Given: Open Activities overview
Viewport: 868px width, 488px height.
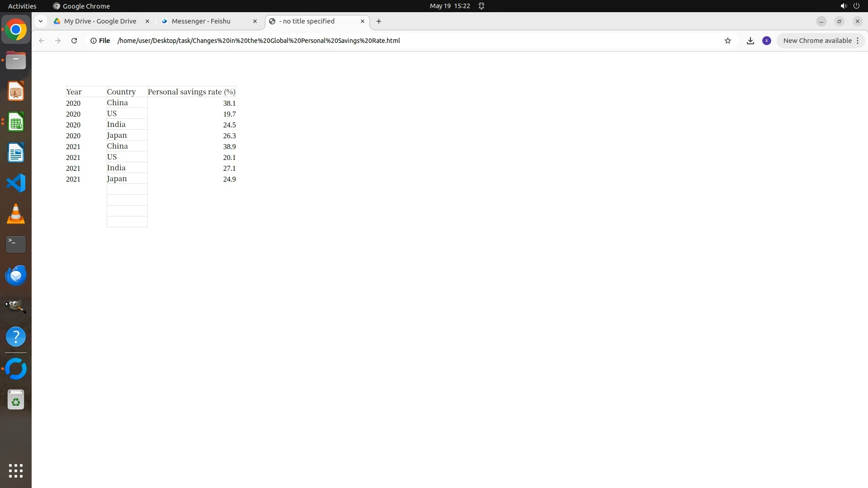Looking at the screenshot, I should [x=22, y=6].
